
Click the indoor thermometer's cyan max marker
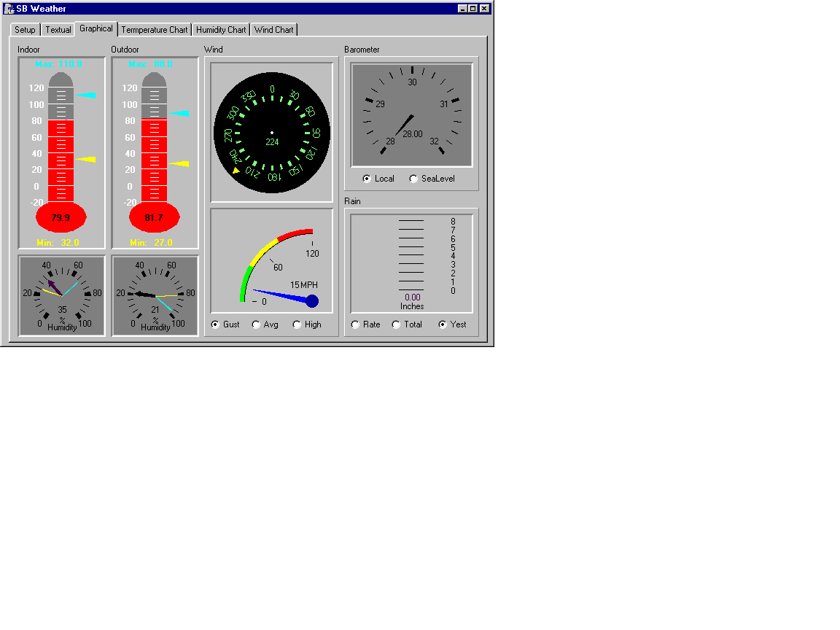(87, 96)
